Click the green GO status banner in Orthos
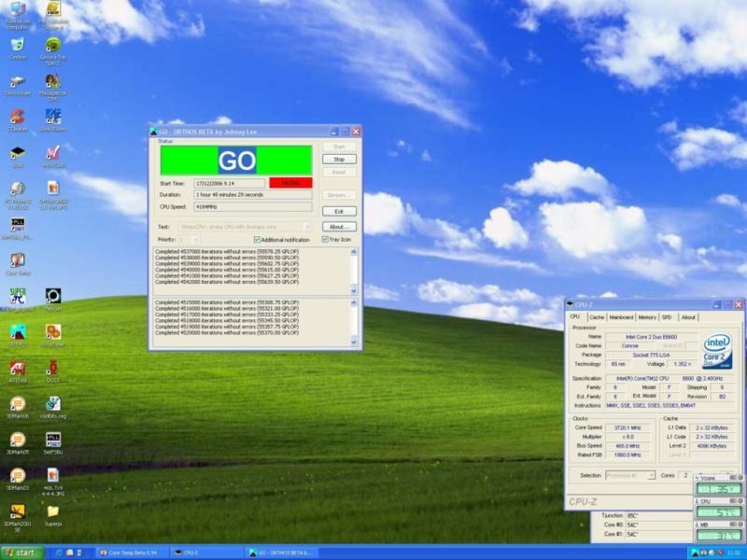The image size is (747, 560). click(236, 161)
